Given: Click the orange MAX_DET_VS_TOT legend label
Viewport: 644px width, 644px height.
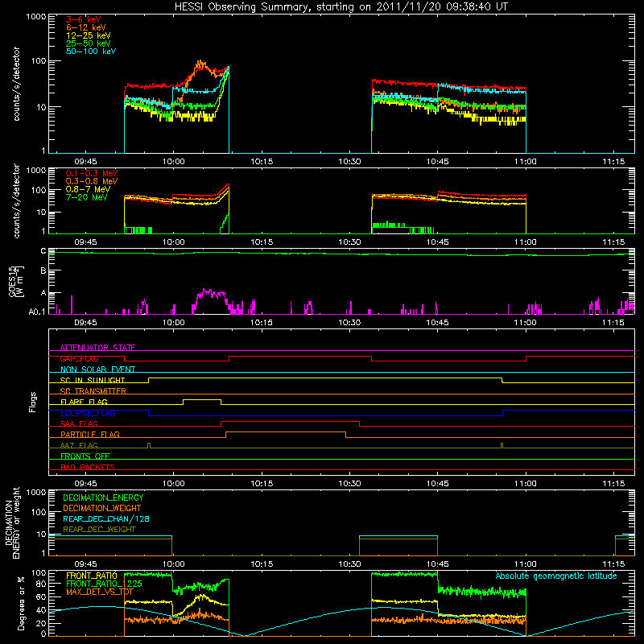Looking at the screenshot, I should [x=99, y=592].
